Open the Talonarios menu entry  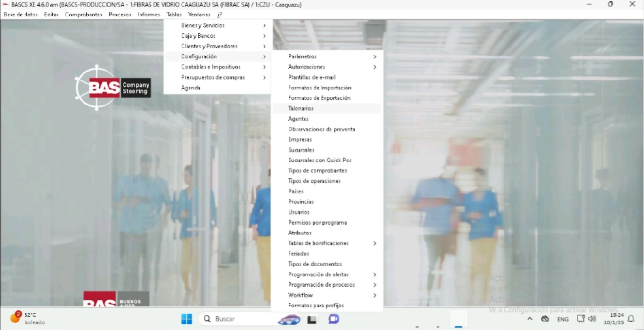click(x=301, y=108)
